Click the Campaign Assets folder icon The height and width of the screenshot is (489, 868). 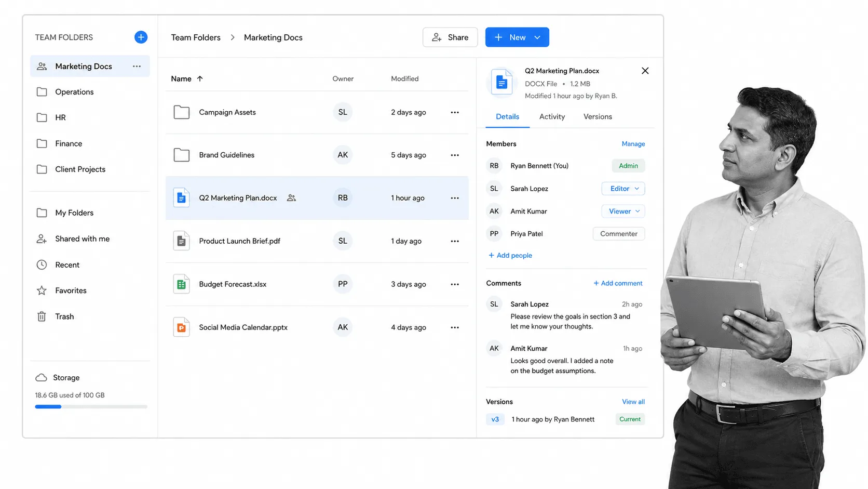point(181,112)
